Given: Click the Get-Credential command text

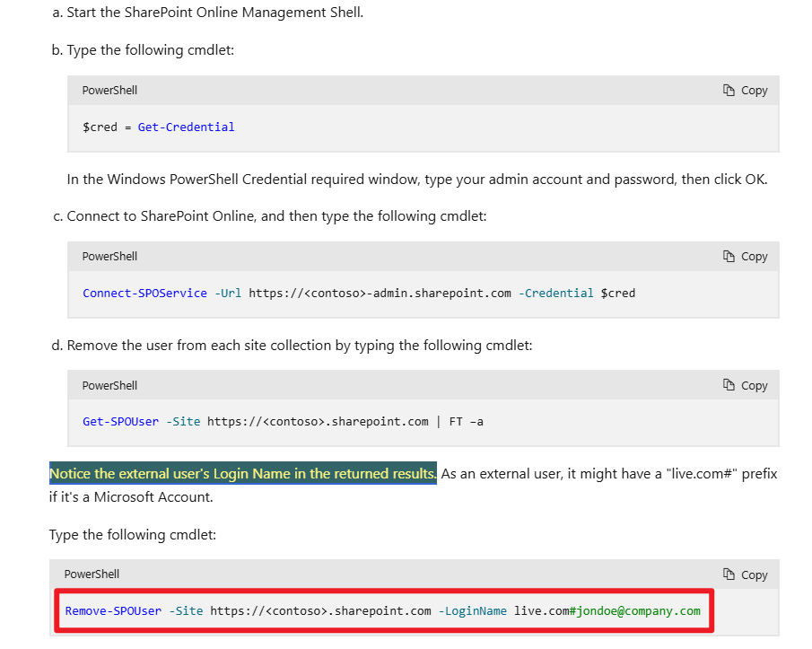Looking at the screenshot, I should coord(186,127).
